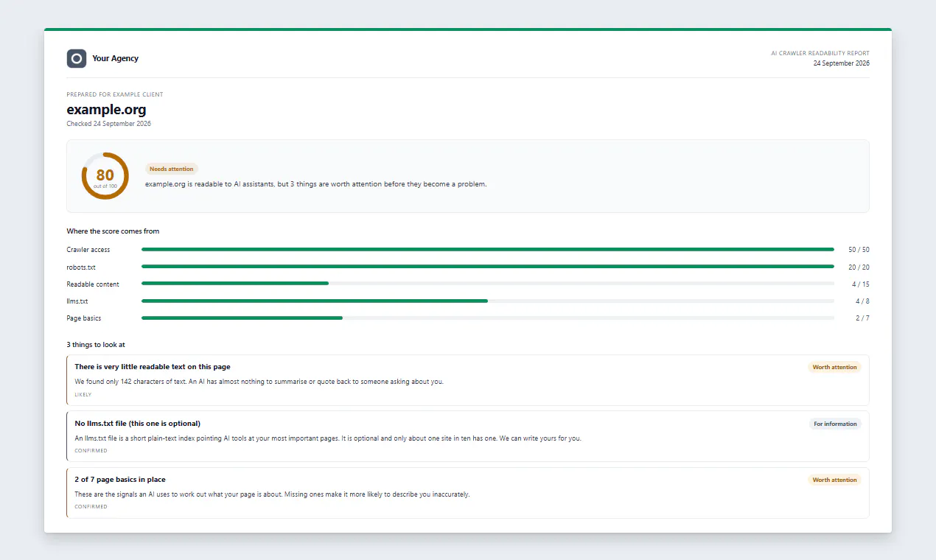This screenshot has width=936, height=560.
Task: Click the Checked 24 September 2026 line
Action: coord(109,124)
